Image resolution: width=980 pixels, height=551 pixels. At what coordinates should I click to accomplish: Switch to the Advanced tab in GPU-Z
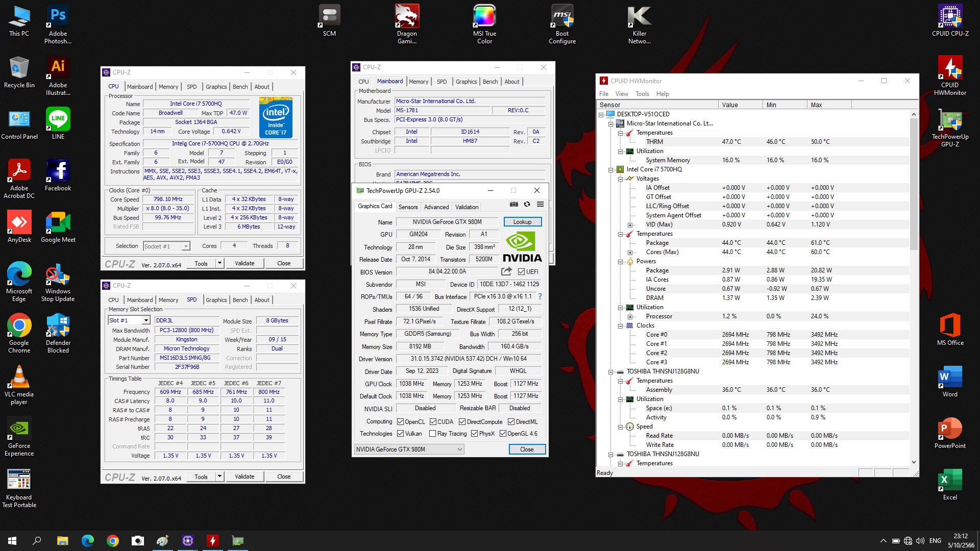click(436, 207)
